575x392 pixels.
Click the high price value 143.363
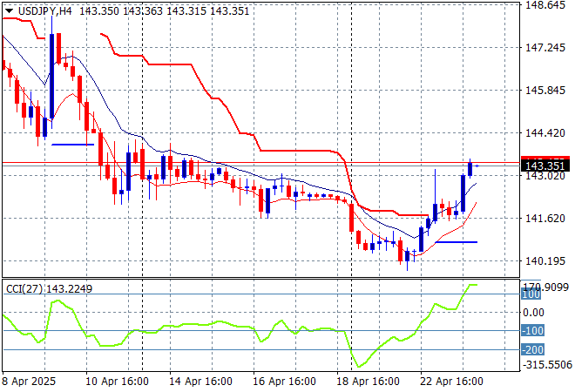tap(143, 11)
